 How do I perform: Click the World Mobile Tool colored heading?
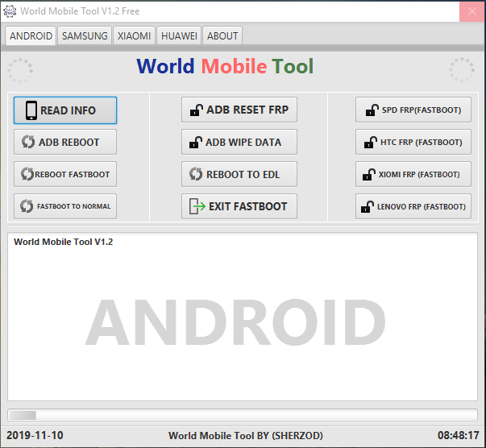225,66
